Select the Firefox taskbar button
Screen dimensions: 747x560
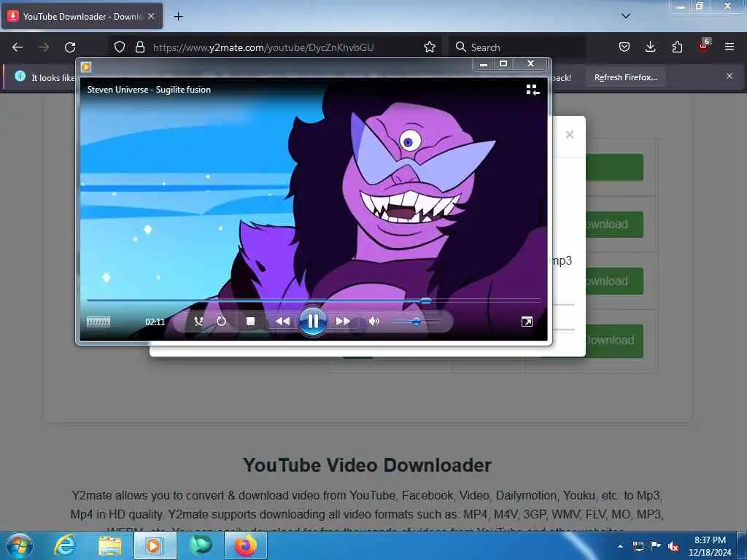(245, 545)
